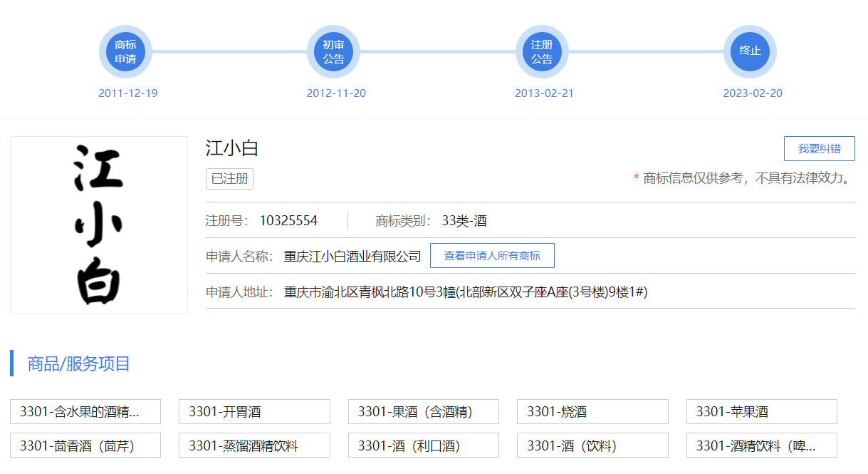Click the 江小白 trademark title
This screenshot has height=474, width=868.
click(232, 148)
